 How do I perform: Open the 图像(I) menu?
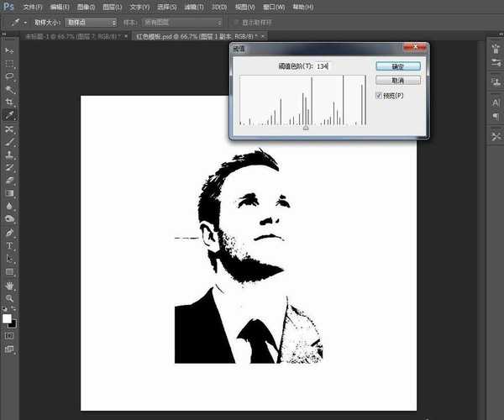pos(85,7)
